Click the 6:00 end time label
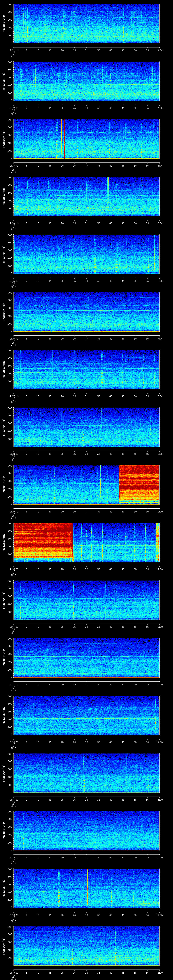 (160, 280)
